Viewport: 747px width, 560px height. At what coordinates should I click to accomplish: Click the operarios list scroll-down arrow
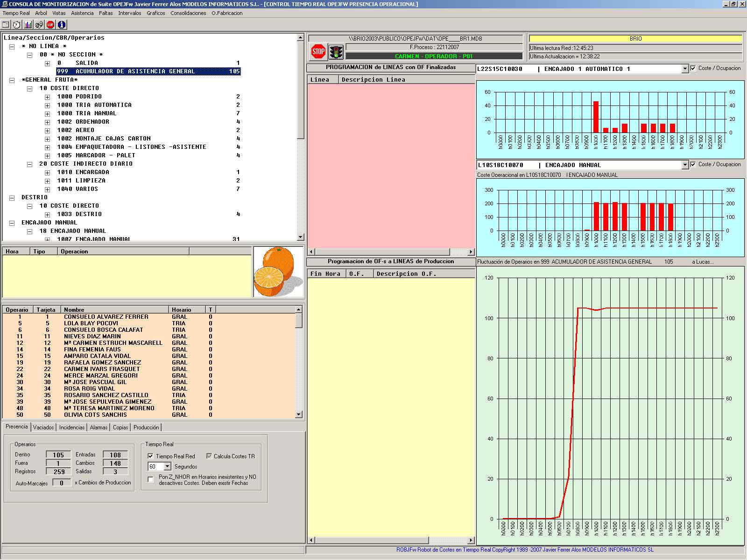[299, 414]
